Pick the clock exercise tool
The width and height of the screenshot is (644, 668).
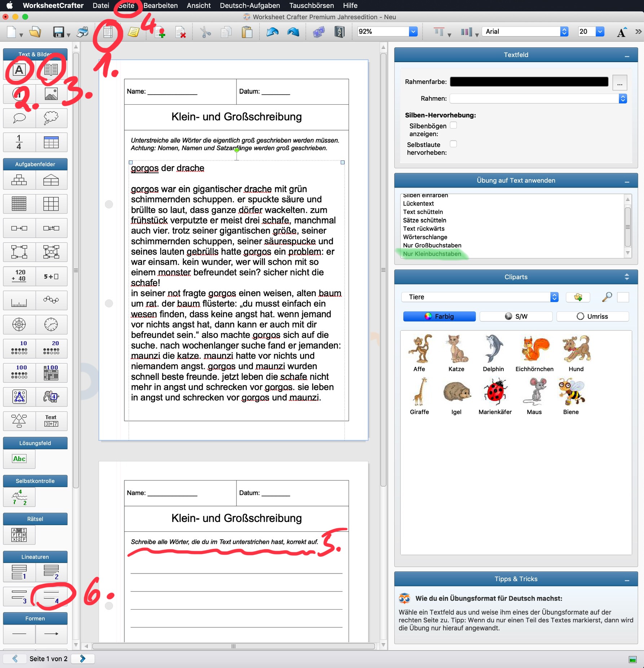click(51, 324)
